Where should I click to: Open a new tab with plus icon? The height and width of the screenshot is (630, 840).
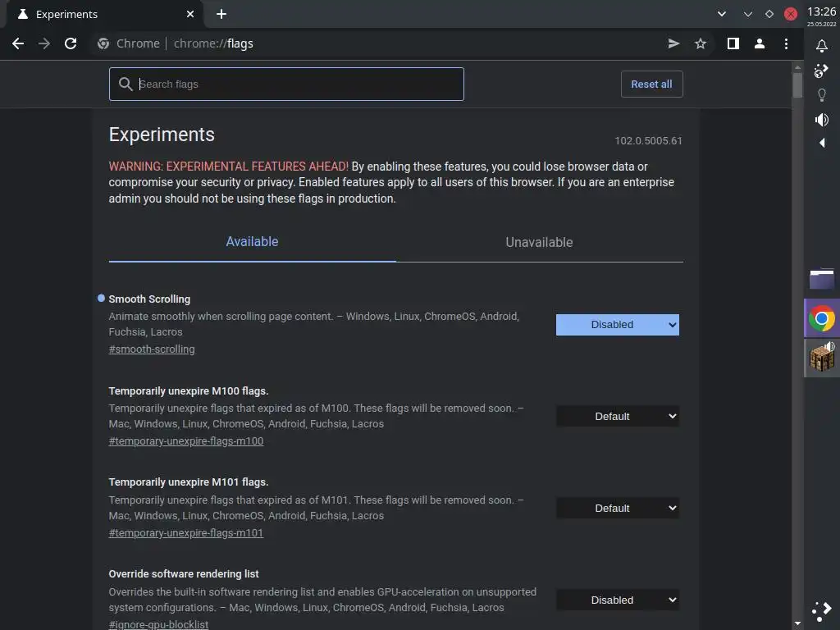point(221,14)
